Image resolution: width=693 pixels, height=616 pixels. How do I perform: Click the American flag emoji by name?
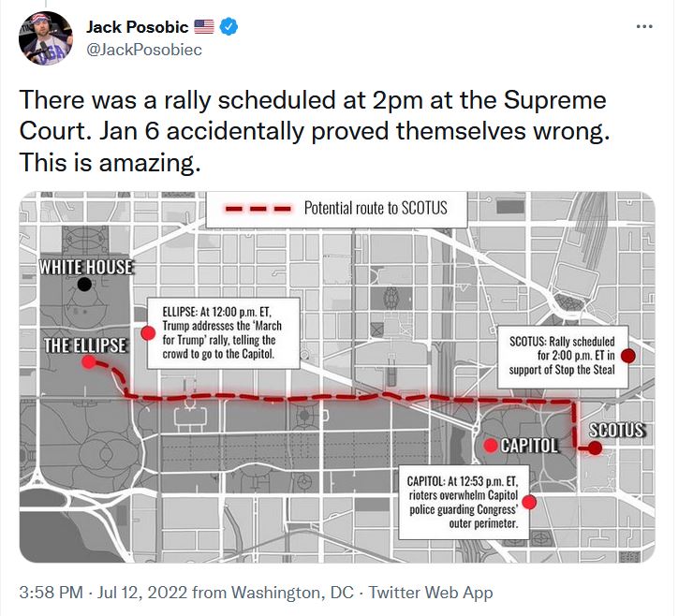(203, 27)
